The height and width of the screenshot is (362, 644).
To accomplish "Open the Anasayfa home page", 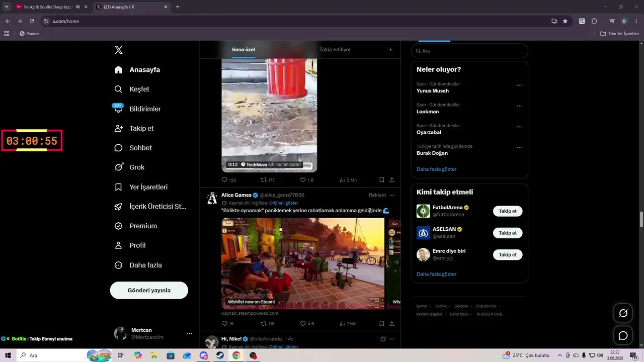I will pos(137,70).
